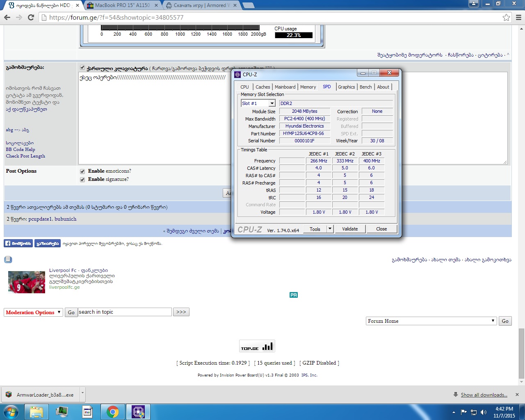Switch to the Caches tab in CPU-Z
This screenshot has height=420, width=525.
pos(263,87)
